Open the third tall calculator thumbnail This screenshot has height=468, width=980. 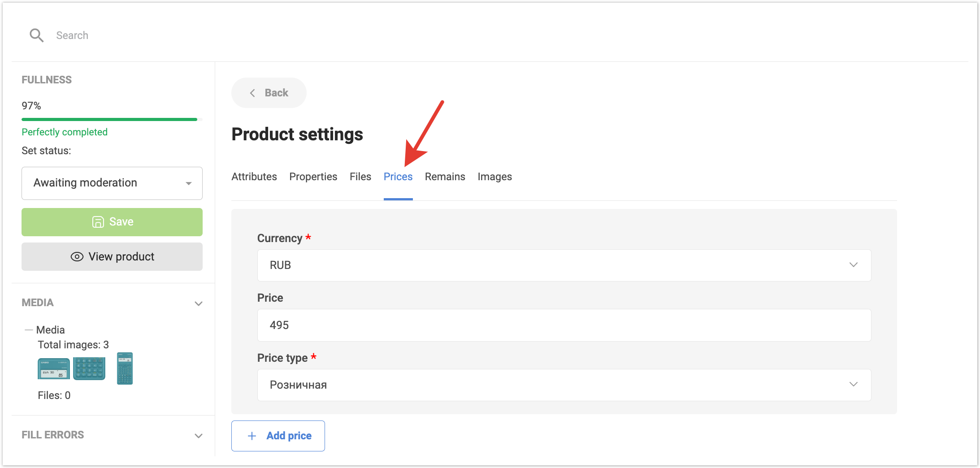(125, 368)
